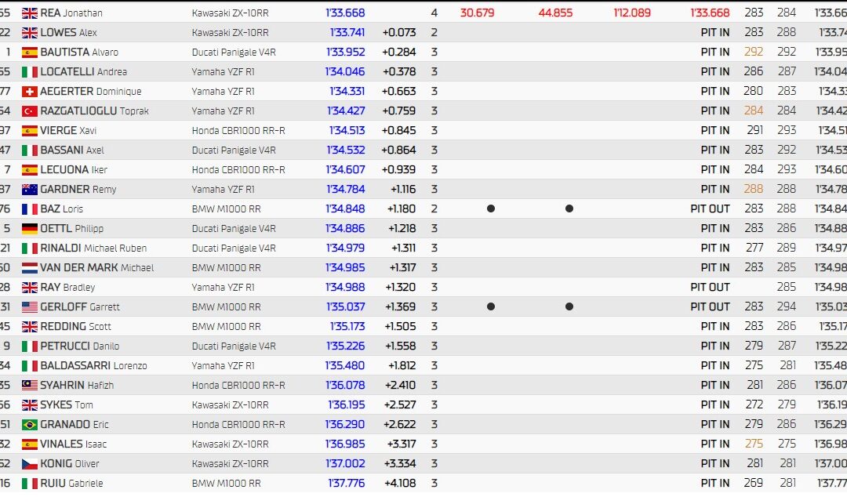Open rider BAUTISTA Alvaro
847x504 pixels.
click(x=79, y=53)
